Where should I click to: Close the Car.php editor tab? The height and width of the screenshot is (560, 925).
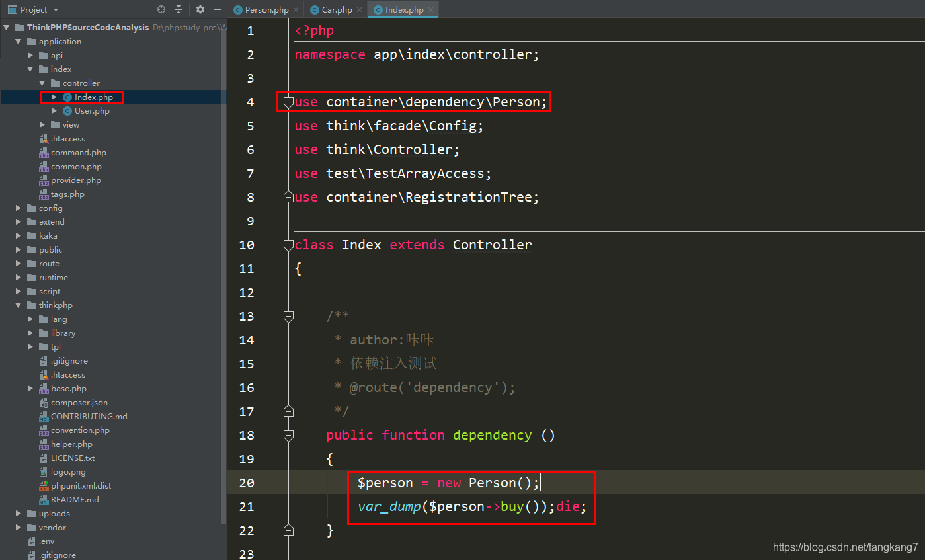tap(359, 10)
